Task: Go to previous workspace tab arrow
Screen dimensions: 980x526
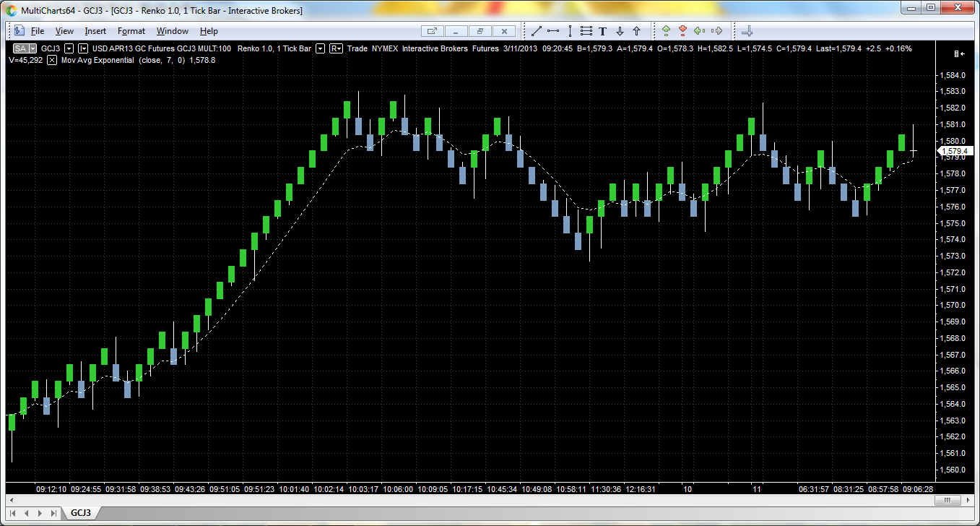Action: click(x=27, y=513)
